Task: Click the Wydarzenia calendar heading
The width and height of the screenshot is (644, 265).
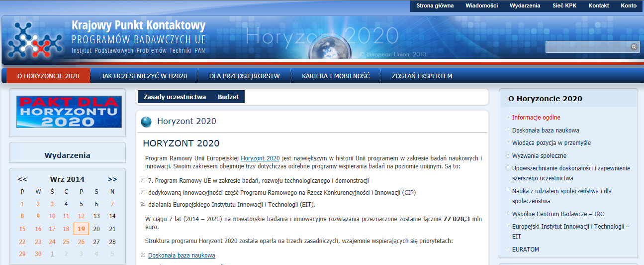Action: 67,155
